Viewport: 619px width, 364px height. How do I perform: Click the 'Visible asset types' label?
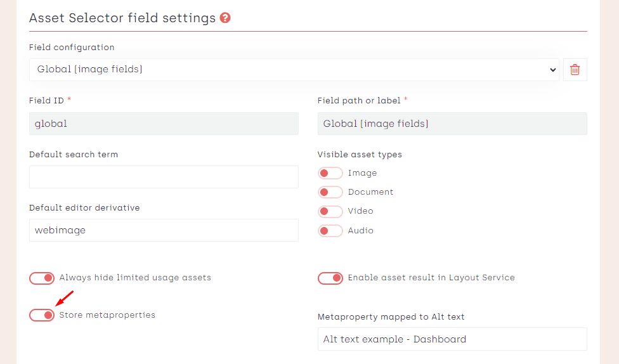pyautogui.click(x=359, y=154)
